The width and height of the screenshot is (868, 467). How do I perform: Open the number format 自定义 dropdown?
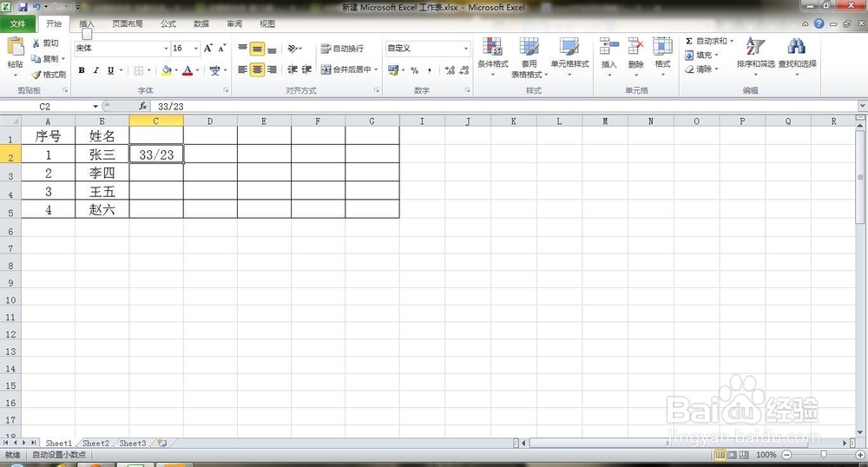[465, 49]
